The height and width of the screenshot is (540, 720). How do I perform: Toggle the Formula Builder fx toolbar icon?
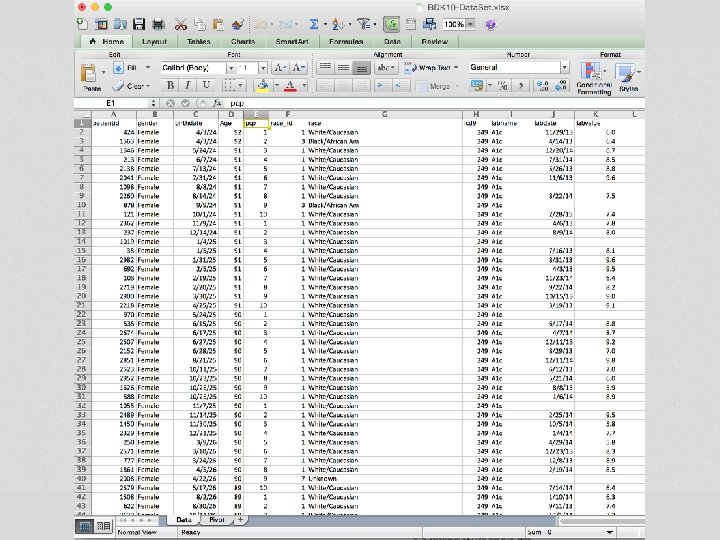coord(391,24)
